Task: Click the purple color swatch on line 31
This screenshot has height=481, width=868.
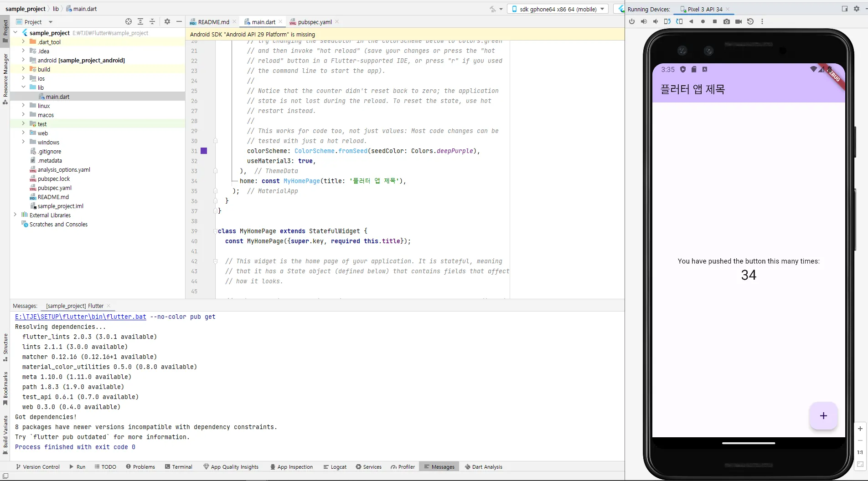Action: point(204,151)
